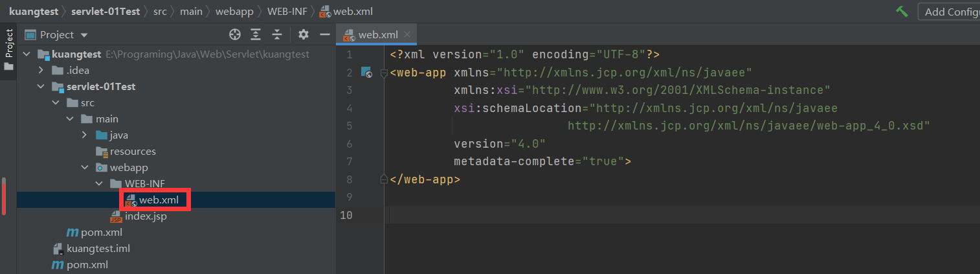Screen dimensions: 980x274
Task: Fold the web-app tag at line 2
Action: pos(384,73)
